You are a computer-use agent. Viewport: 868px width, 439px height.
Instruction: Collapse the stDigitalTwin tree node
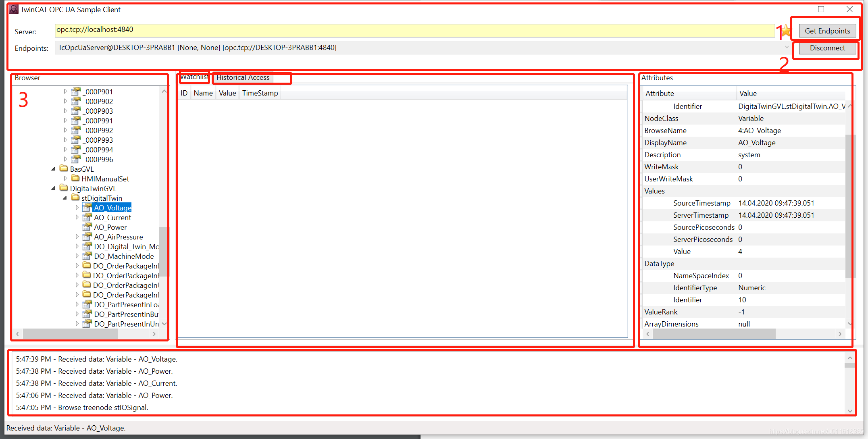click(x=65, y=198)
